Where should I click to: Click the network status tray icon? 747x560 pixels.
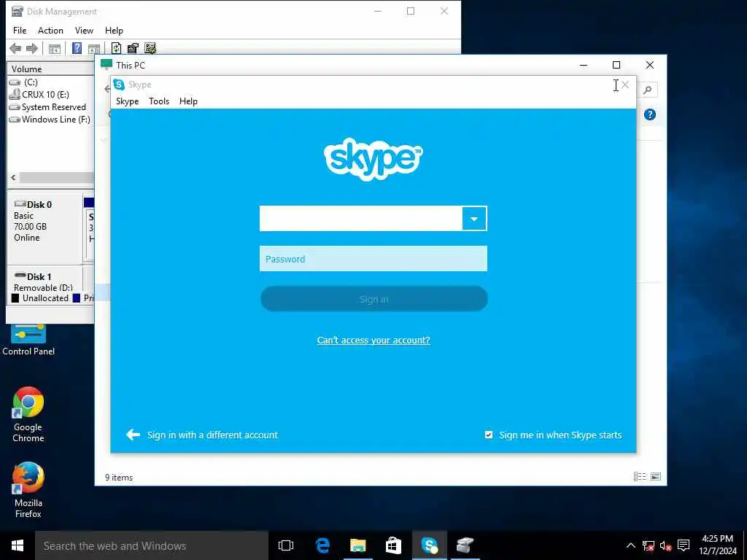coord(648,545)
